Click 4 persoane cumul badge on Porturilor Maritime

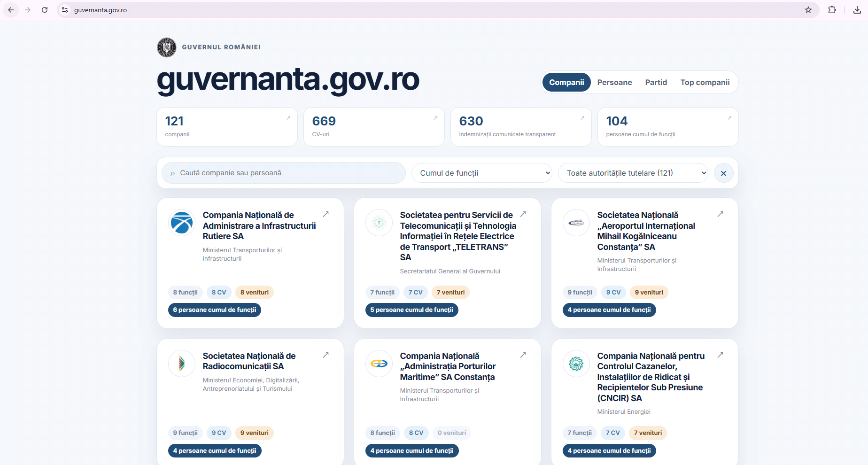point(412,451)
